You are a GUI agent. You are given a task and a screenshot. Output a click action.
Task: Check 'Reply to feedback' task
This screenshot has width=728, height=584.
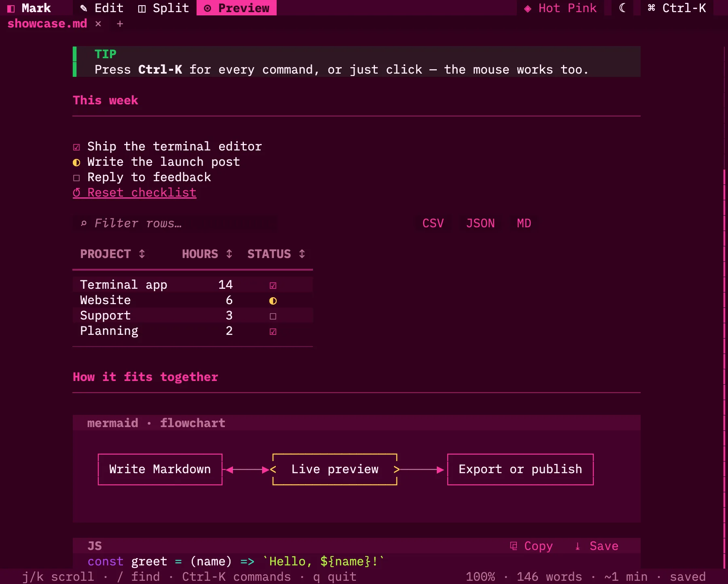(76, 178)
